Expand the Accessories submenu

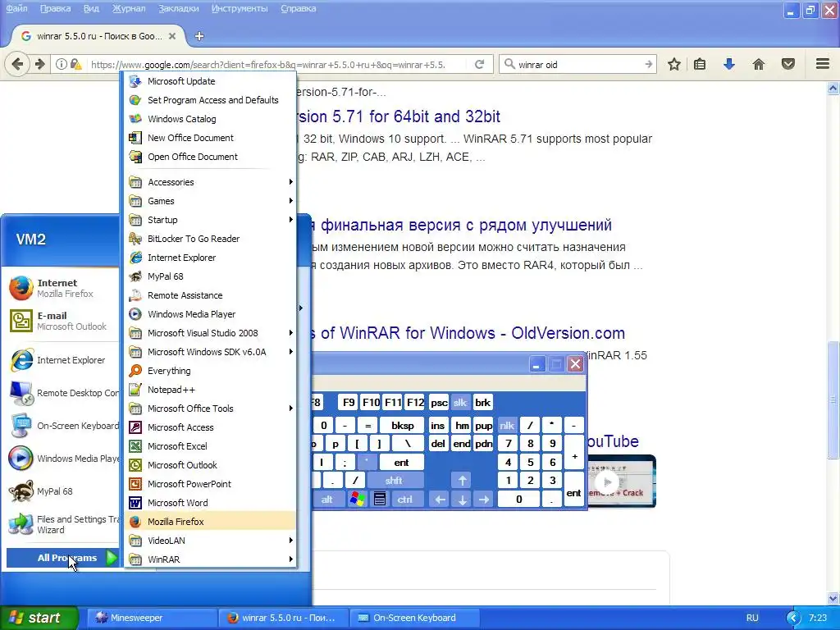[x=210, y=182]
